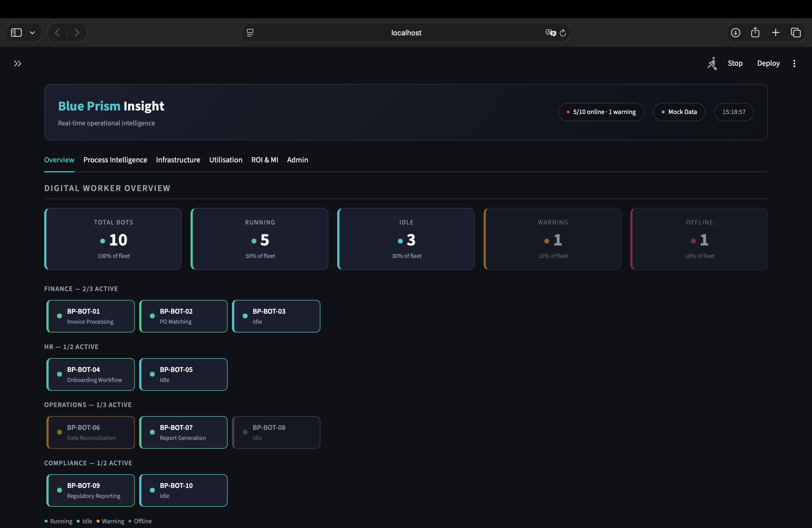Screen dimensions: 812x528
Task: Open the three-dot overflow menu near Deploy
Action: [x=794, y=64]
